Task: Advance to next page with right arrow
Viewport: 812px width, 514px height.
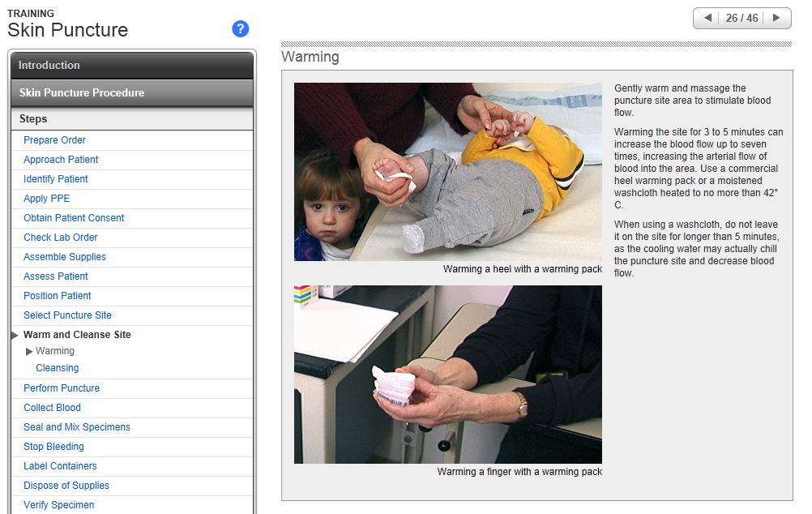Action: 776,18
